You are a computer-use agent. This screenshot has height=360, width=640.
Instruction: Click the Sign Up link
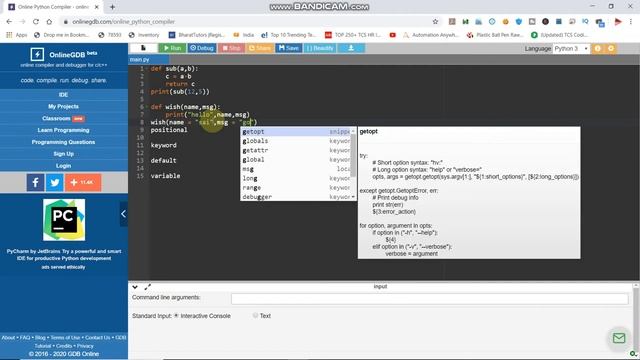click(x=64, y=154)
